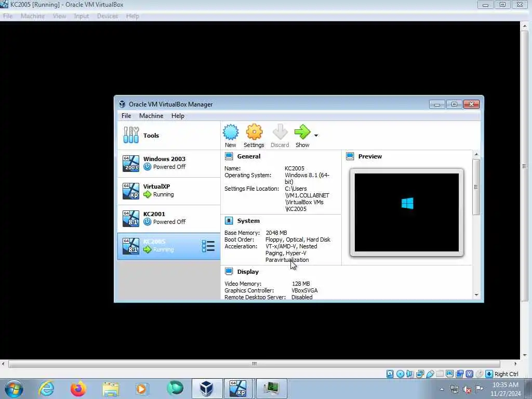Click the keyboard capture host key icon
The height and width of the screenshot is (399, 532).
click(x=489, y=374)
